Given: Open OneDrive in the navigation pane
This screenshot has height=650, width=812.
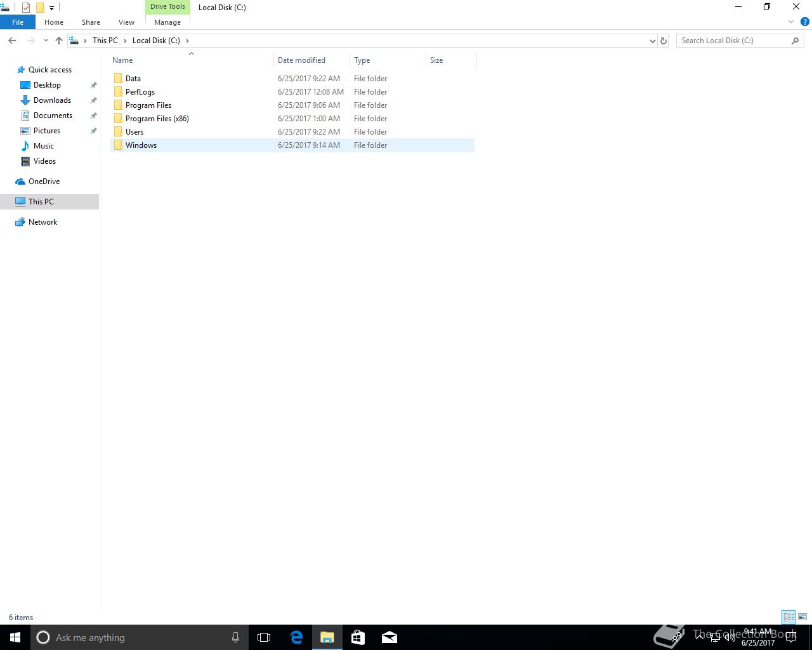Looking at the screenshot, I should (x=44, y=182).
